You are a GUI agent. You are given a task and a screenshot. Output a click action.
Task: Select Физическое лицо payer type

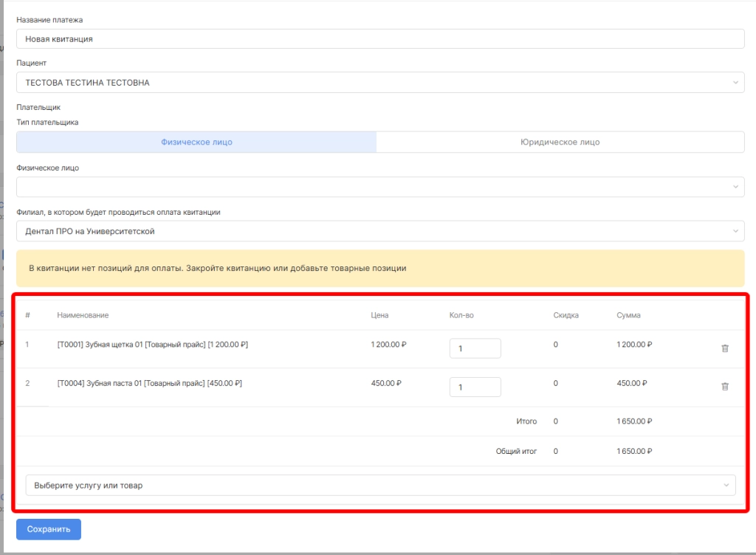[x=196, y=142]
